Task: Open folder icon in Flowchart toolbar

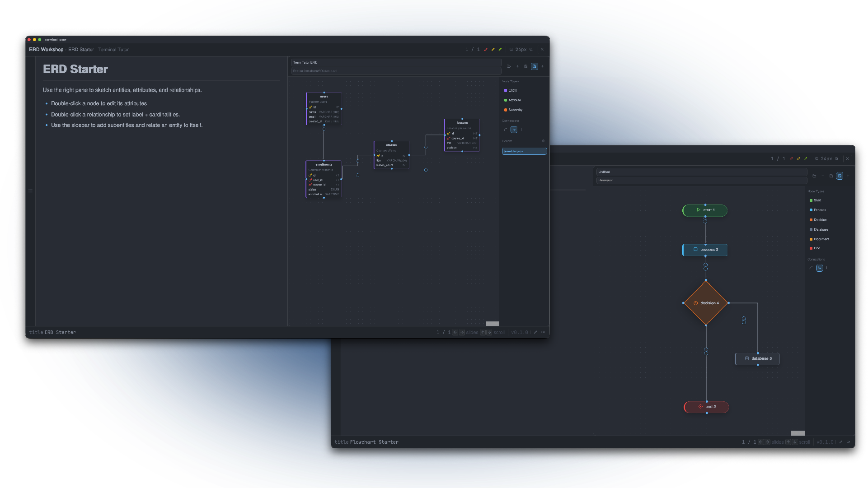Action: click(814, 176)
